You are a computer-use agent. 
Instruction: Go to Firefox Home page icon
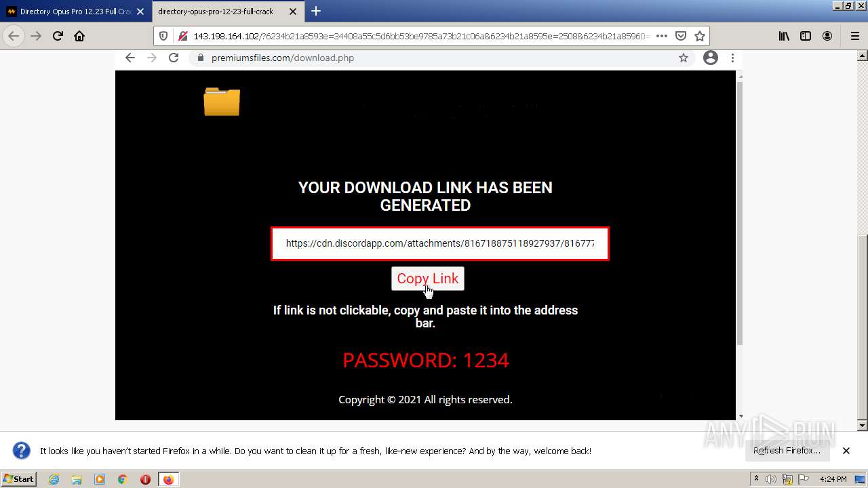tap(79, 36)
